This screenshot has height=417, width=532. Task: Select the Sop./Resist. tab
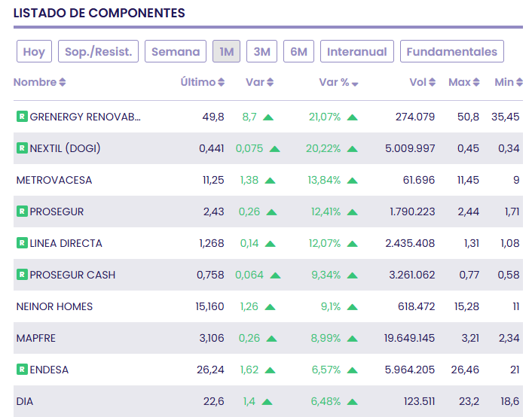click(x=98, y=51)
